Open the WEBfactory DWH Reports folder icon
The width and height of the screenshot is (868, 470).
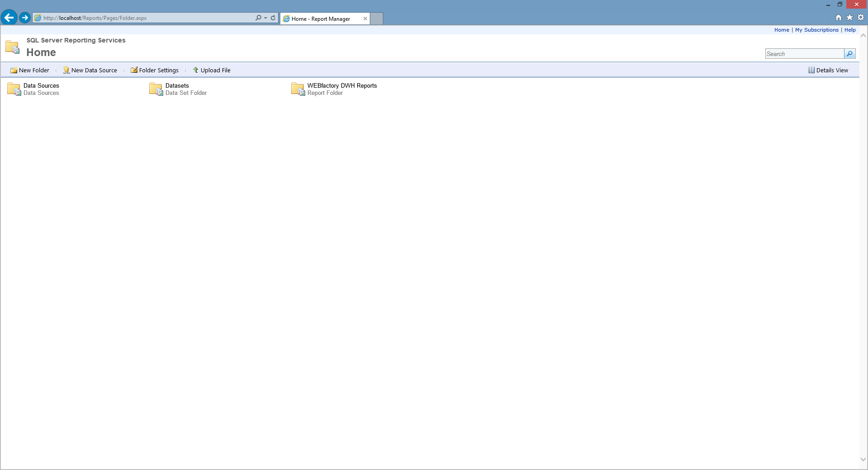(x=297, y=89)
